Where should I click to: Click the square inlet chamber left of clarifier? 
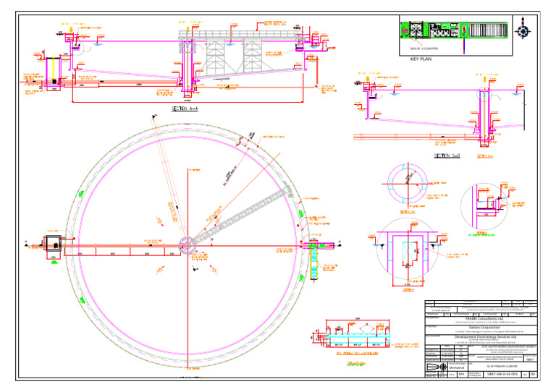coord(54,243)
